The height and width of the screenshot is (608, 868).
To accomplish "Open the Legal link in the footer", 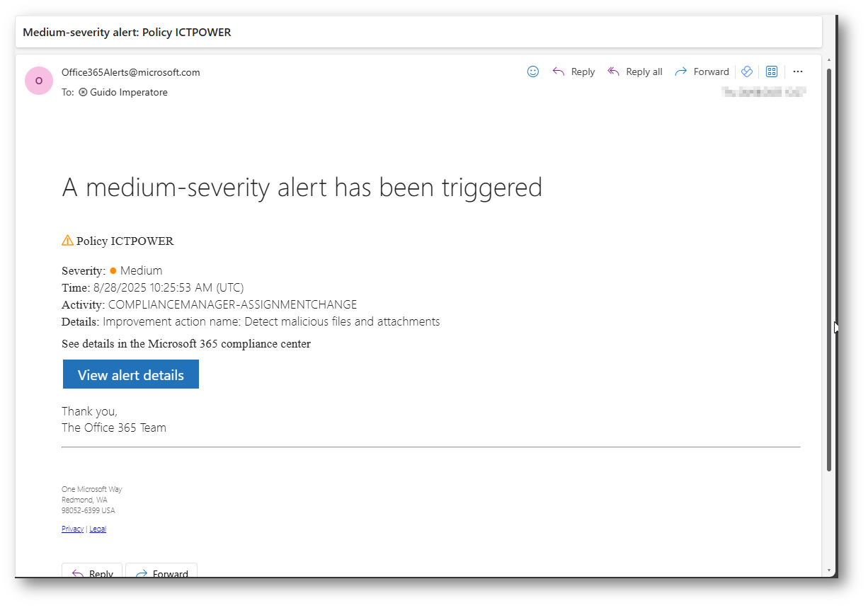I will pos(98,529).
